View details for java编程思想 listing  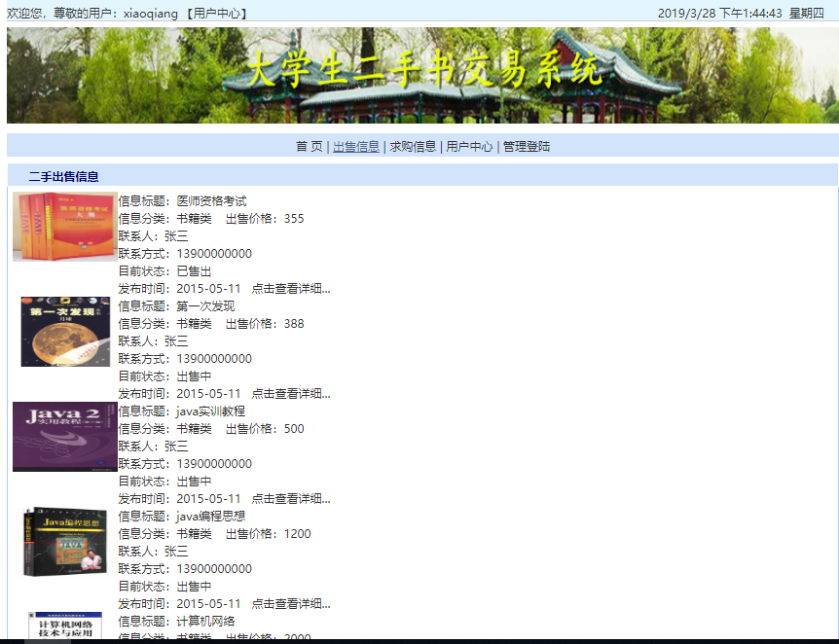tap(291, 604)
